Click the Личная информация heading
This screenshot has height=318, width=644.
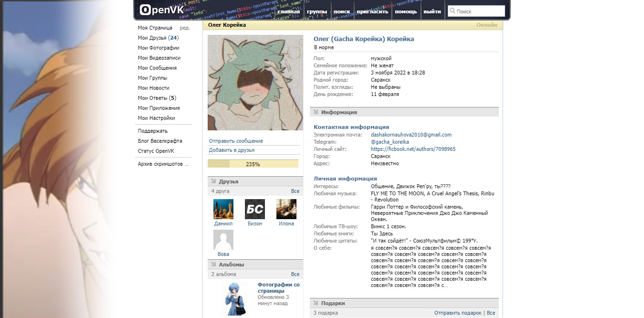click(x=345, y=179)
